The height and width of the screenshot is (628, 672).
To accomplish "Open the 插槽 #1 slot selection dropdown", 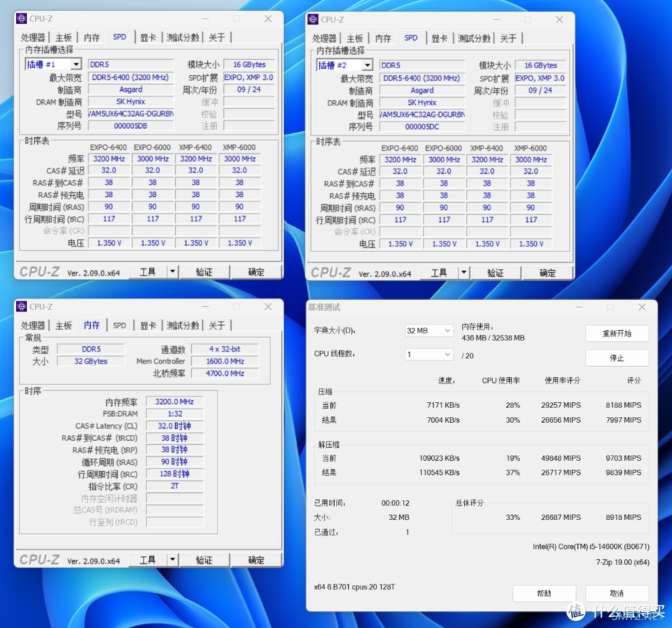I will click(x=76, y=64).
